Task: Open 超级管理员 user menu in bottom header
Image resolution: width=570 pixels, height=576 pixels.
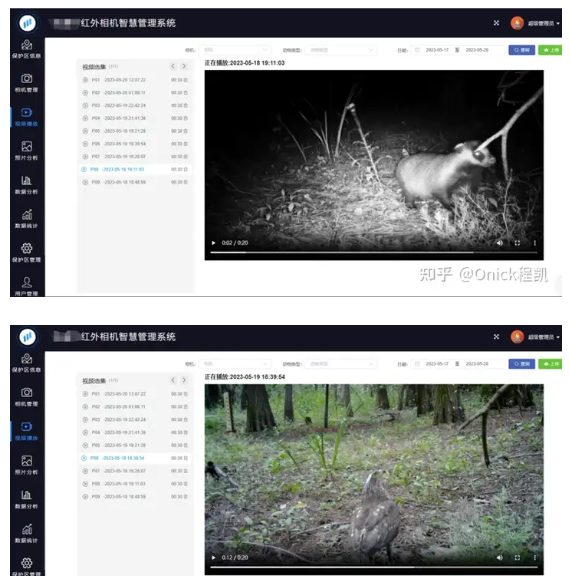Action: (x=544, y=337)
